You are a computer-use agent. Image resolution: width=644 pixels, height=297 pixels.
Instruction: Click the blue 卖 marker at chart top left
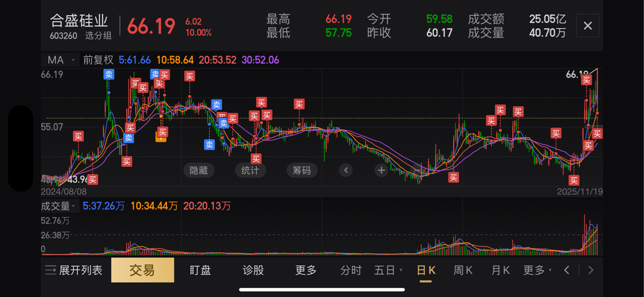[x=109, y=75]
